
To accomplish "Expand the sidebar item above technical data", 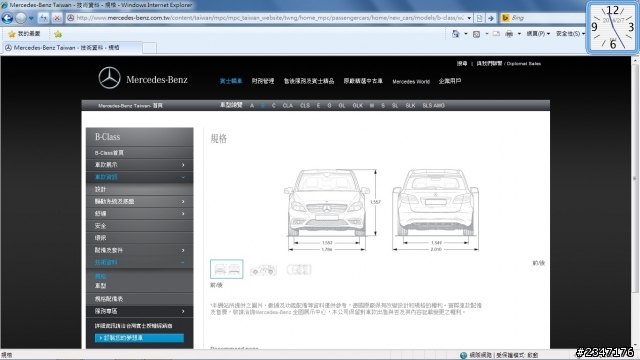I will click(x=183, y=250).
